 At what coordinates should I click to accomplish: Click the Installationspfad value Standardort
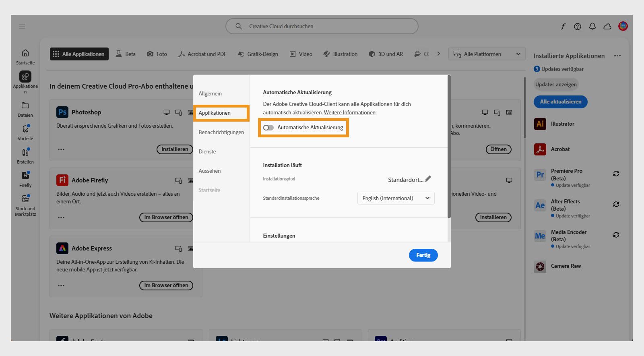tap(406, 180)
